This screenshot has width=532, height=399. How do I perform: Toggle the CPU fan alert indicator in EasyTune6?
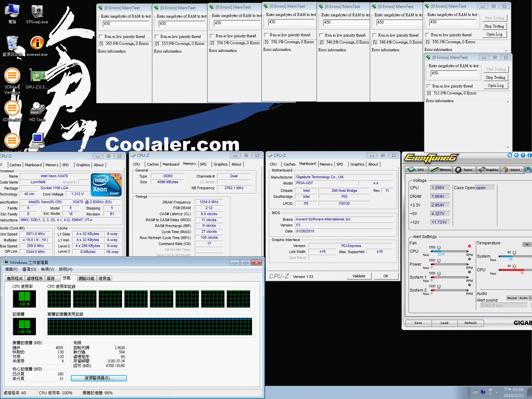(469, 246)
